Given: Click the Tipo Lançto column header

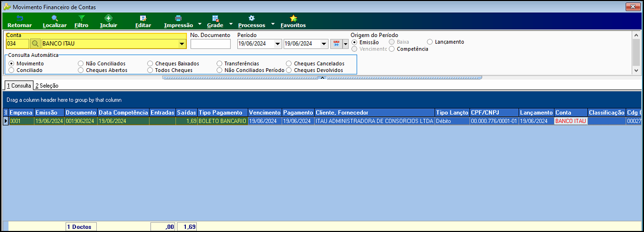Looking at the screenshot, I should (452, 112).
